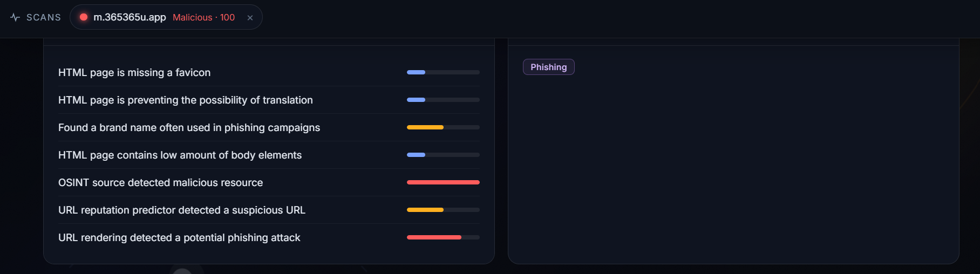The width and height of the screenshot is (980, 274).
Task: Click the orange brand name severity bar
Action: (x=443, y=127)
